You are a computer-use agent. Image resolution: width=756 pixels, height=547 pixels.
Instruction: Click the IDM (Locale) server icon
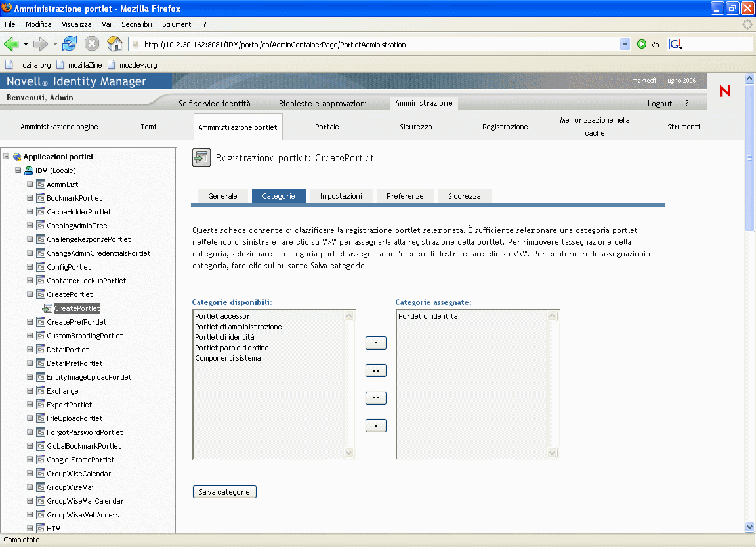point(29,170)
